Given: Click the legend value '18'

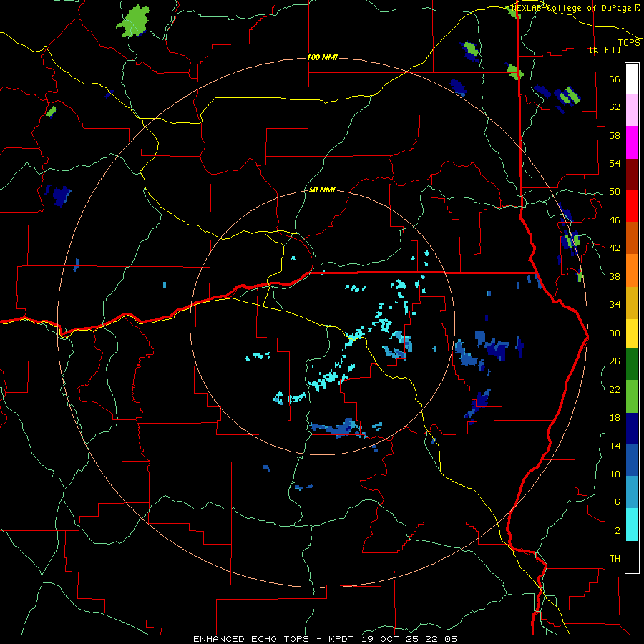Looking at the screenshot, I should point(615,418).
